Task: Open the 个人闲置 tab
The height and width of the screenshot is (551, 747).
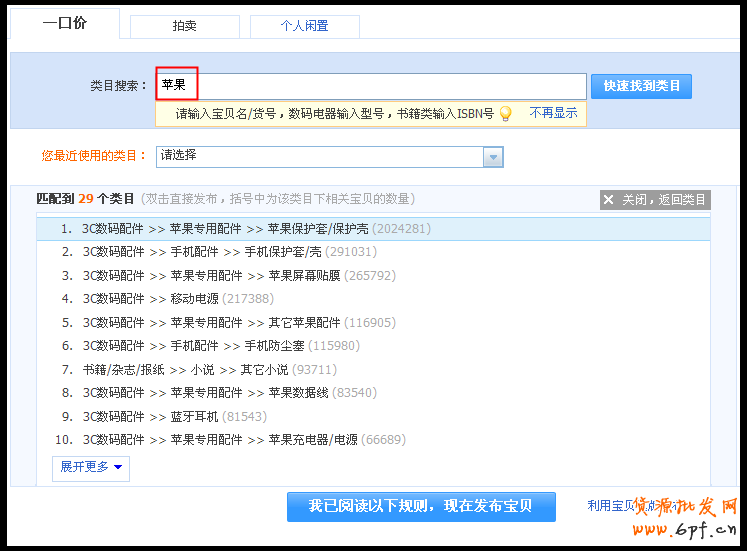Action: point(304,26)
